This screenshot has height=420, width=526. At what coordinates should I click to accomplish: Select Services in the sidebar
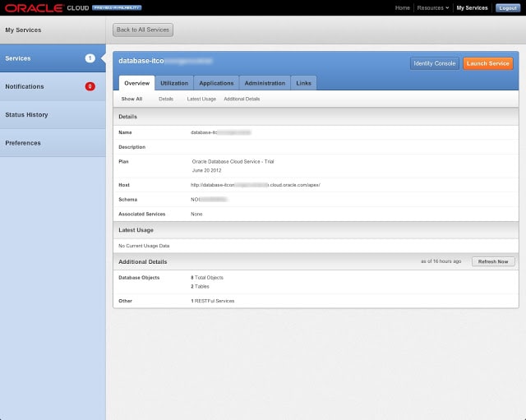click(x=53, y=58)
